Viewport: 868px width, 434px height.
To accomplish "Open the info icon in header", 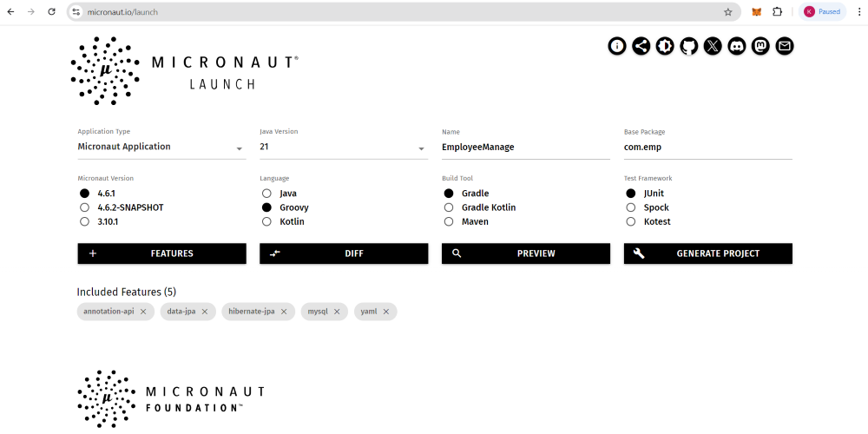I will (616, 46).
